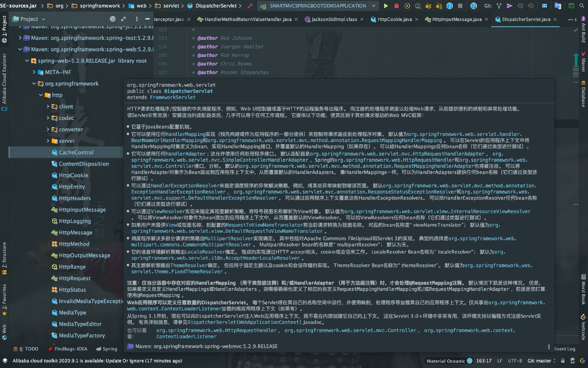This screenshot has width=588, height=368.
Task: Stop the running process square icon
Action: click(x=460, y=6)
